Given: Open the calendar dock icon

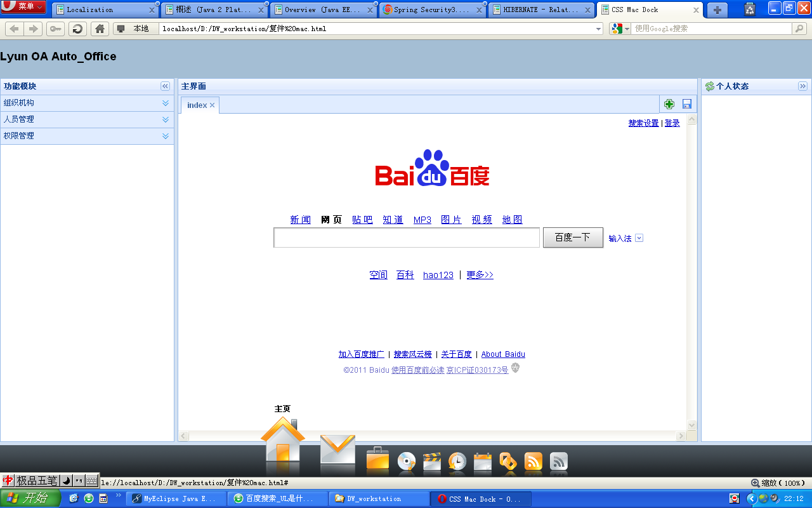Looking at the screenshot, I should 483,461.
